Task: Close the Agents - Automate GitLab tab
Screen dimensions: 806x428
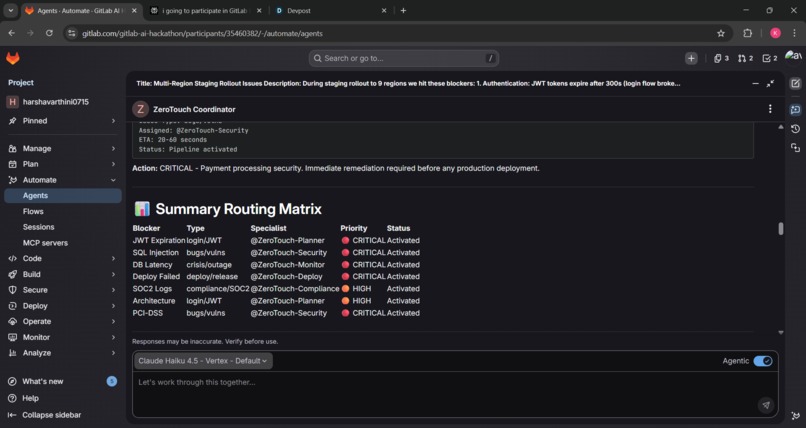Action: pyautogui.click(x=134, y=10)
